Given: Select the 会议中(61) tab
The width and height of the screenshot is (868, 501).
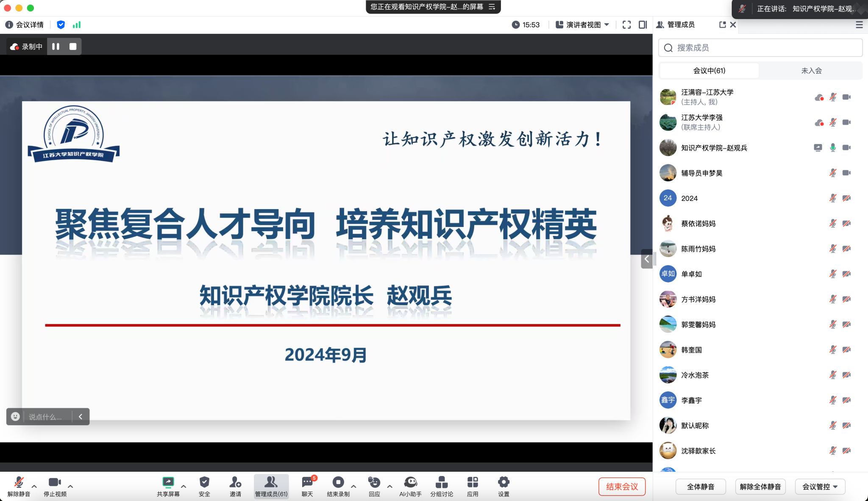Looking at the screenshot, I should [709, 71].
